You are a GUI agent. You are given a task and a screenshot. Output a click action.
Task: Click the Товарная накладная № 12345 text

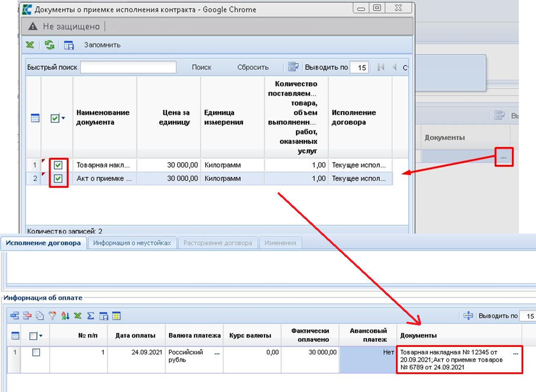click(x=444, y=352)
